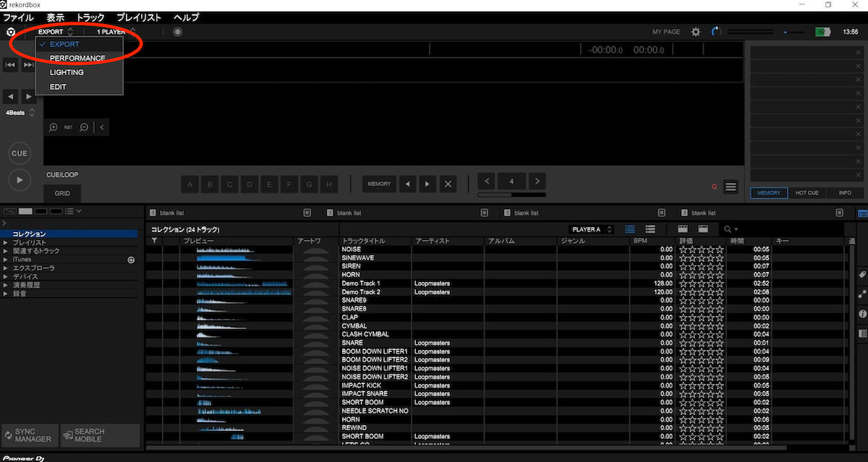Open the 1 PLAYER layout dropdown
868x462 pixels.
coord(114,32)
